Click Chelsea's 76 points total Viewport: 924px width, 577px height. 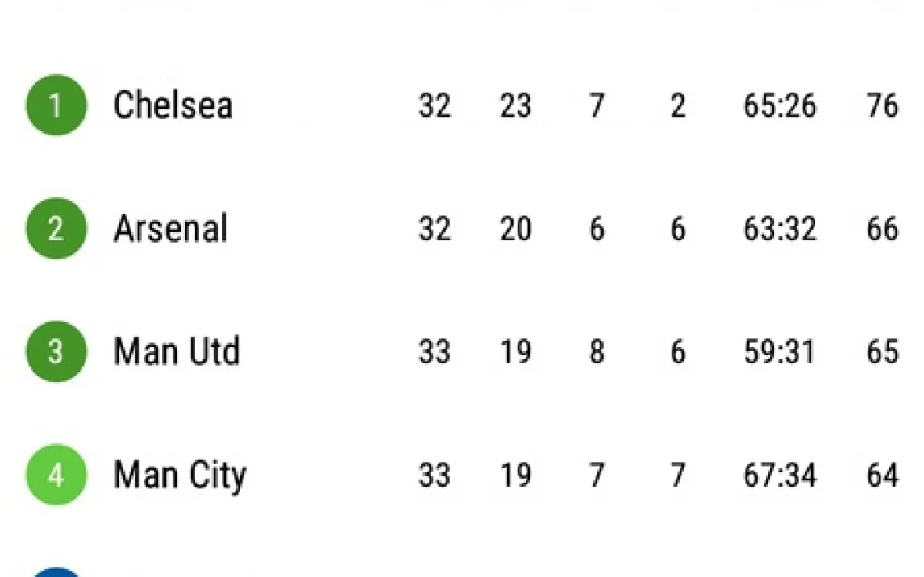(882, 106)
